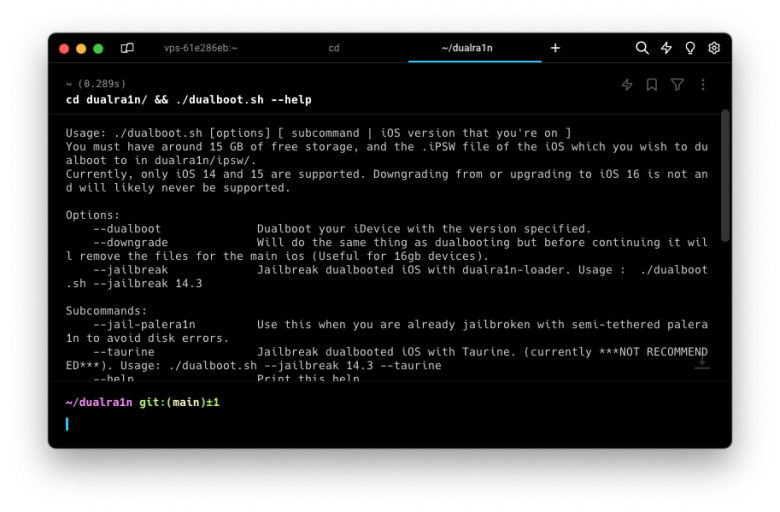Open the search icon in title bar
The image size is (780, 512).
(x=642, y=48)
